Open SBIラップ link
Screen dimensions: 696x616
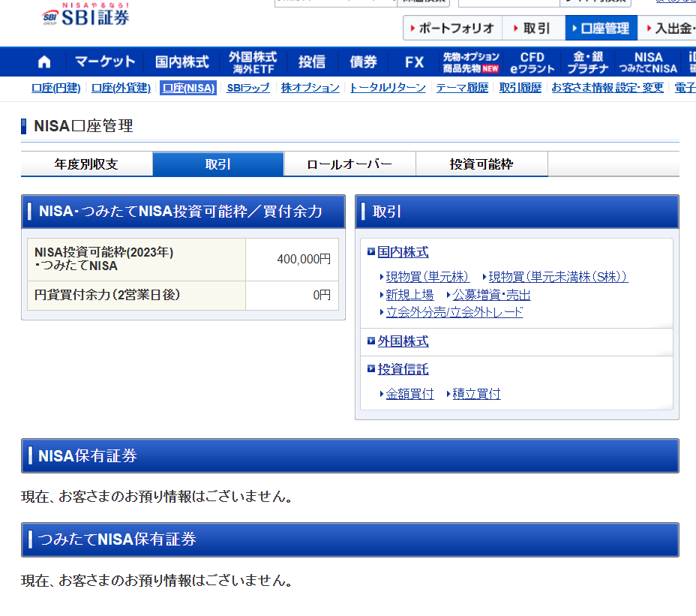click(248, 88)
